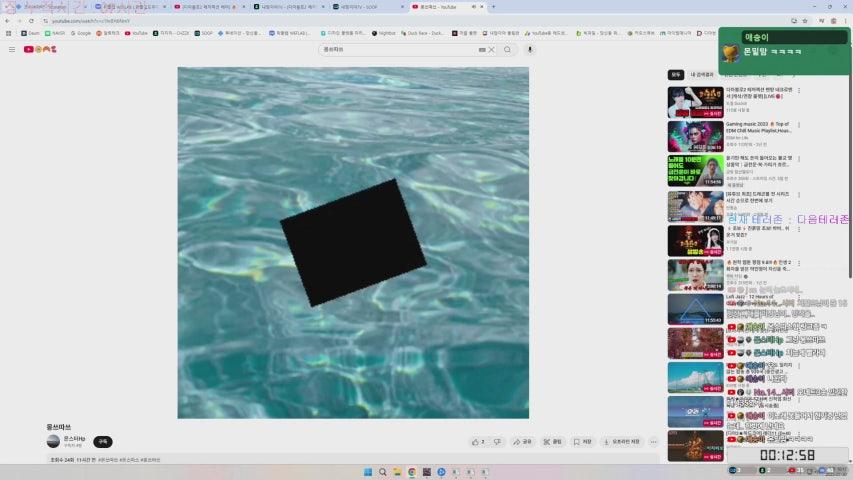
Task: Click the black Subscribe button
Action: pyautogui.click(x=103, y=441)
